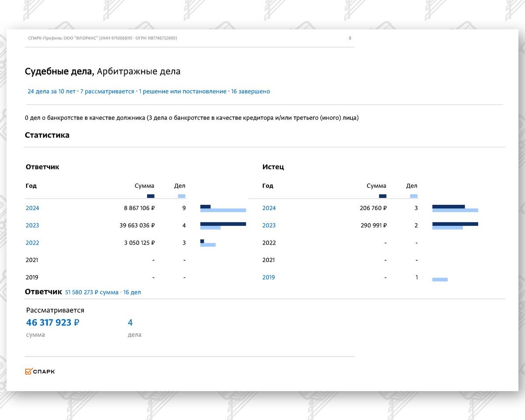The width and height of the screenshot is (525, 420).
Task: Click light blue Дел legend swatch under Истец
Action: coord(413,196)
